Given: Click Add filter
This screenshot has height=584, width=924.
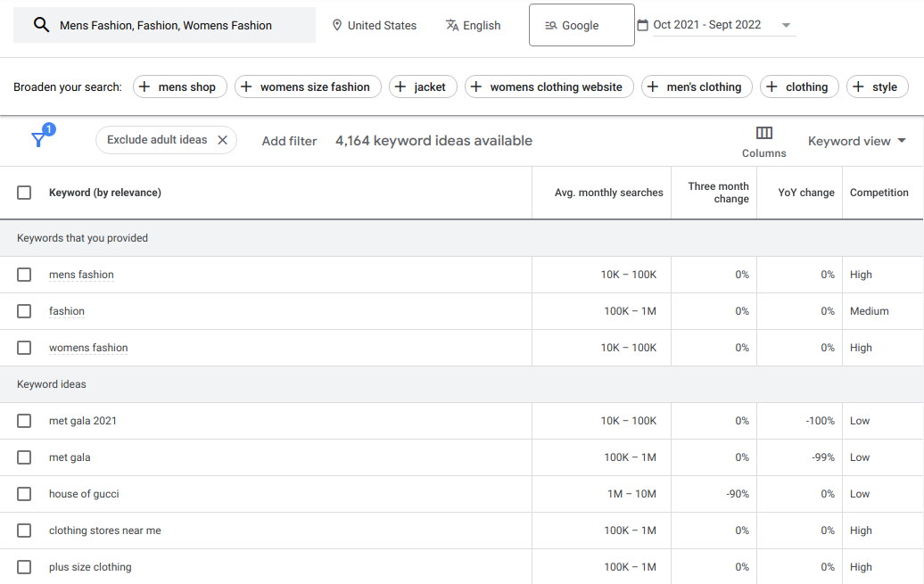Looking at the screenshot, I should click(x=289, y=140).
